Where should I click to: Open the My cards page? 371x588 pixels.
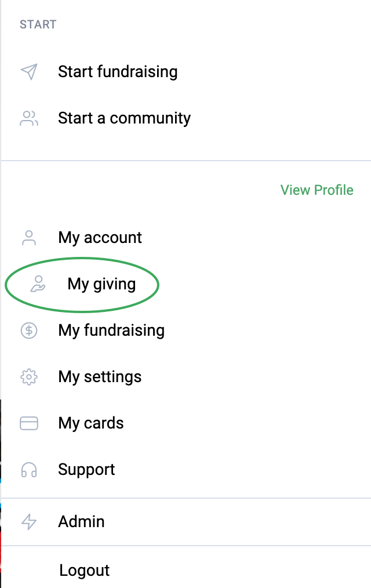90,423
